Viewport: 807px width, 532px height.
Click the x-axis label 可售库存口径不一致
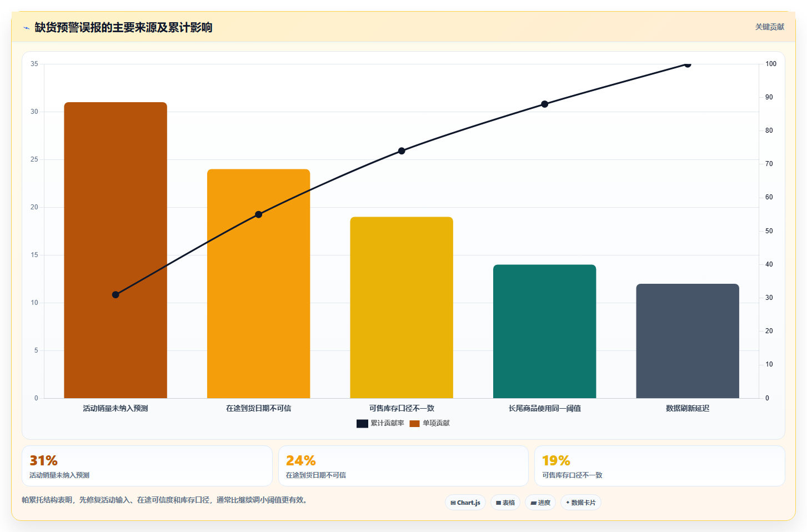(x=402, y=408)
